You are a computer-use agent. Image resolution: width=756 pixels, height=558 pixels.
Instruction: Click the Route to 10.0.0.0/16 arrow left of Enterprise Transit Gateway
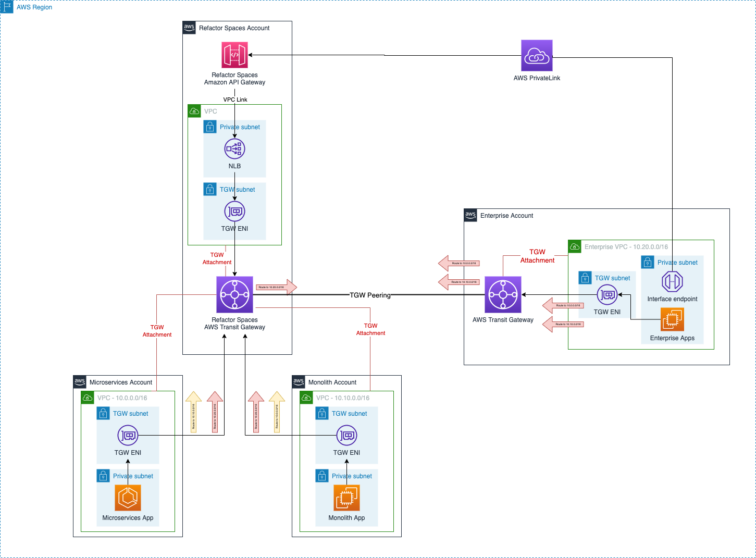click(x=458, y=263)
